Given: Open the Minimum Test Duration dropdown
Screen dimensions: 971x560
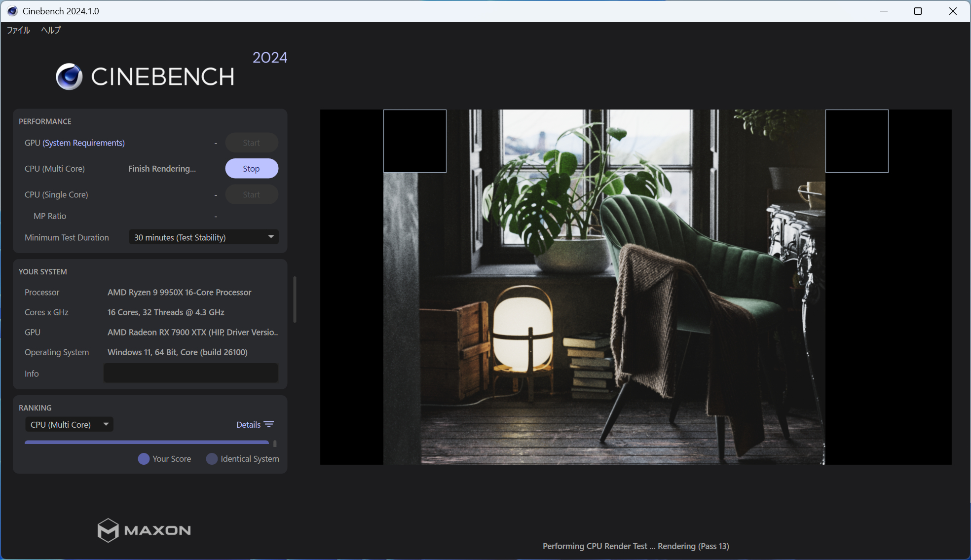Looking at the screenshot, I should 203,237.
